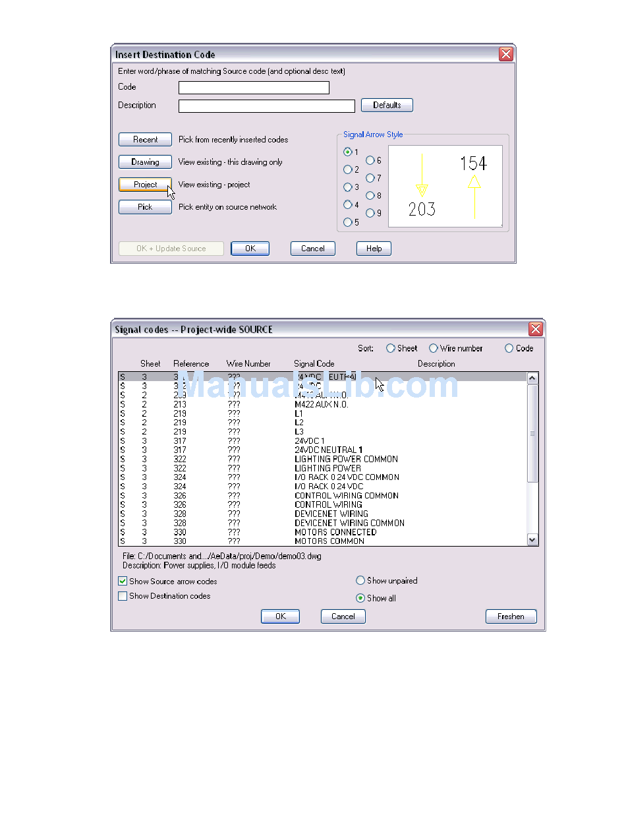Select signal arrow style 9
This screenshot has height=840, width=626.
(x=370, y=213)
